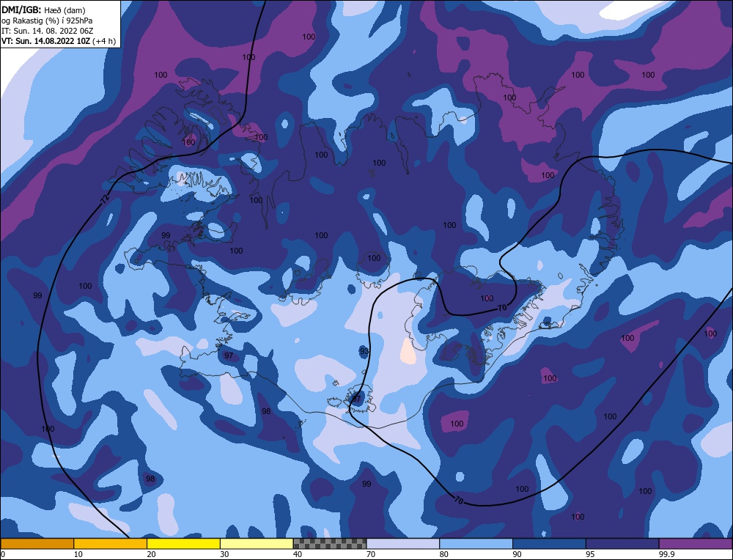Screen dimensions: 733x560
Task: Click the '(+4 h)' forecast offset text
Action: [104, 40]
